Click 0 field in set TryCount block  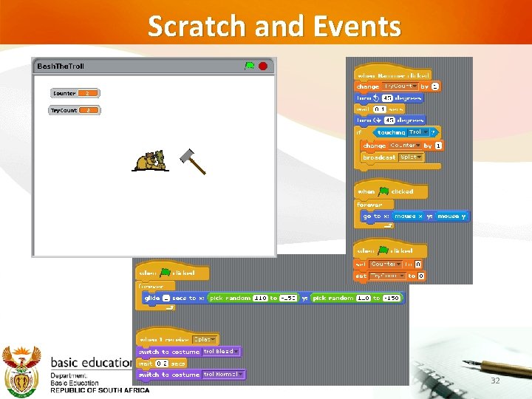point(421,276)
